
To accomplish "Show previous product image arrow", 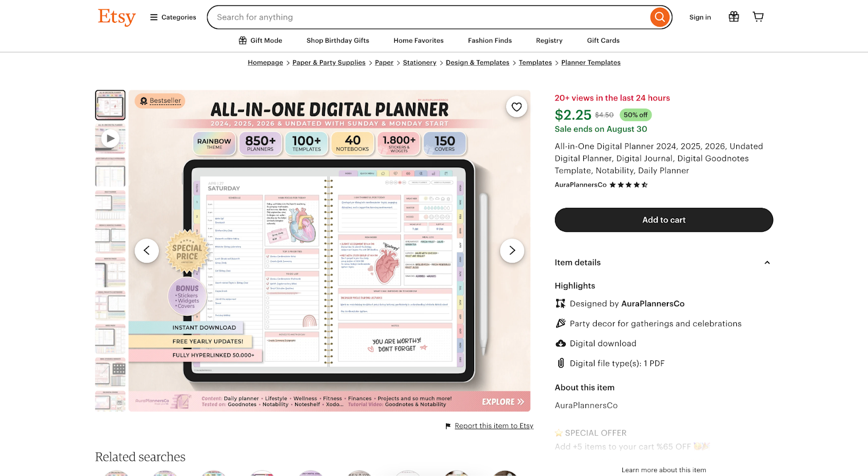I will 146,251.
